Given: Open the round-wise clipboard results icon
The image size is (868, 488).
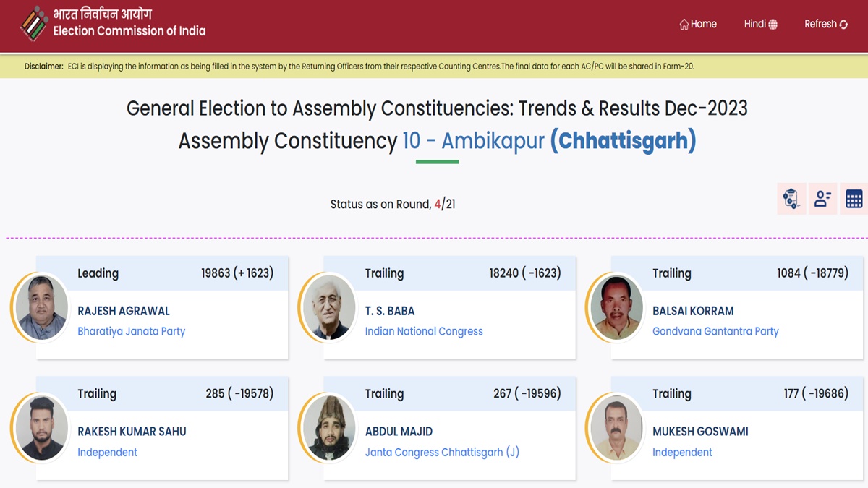Looking at the screenshot, I should (x=791, y=199).
